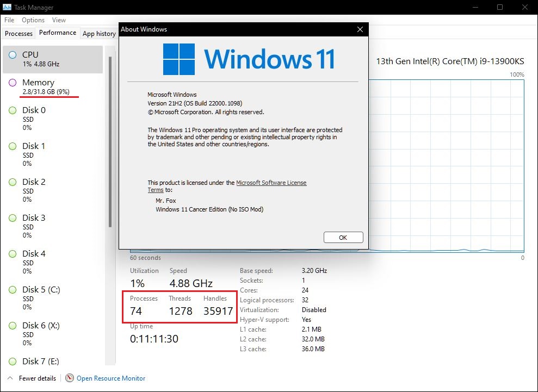Image resolution: width=538 pixels, height=392 pixels.
Task: Collapse view with Fewer details chevron
Action: click(x=10, y=378)
